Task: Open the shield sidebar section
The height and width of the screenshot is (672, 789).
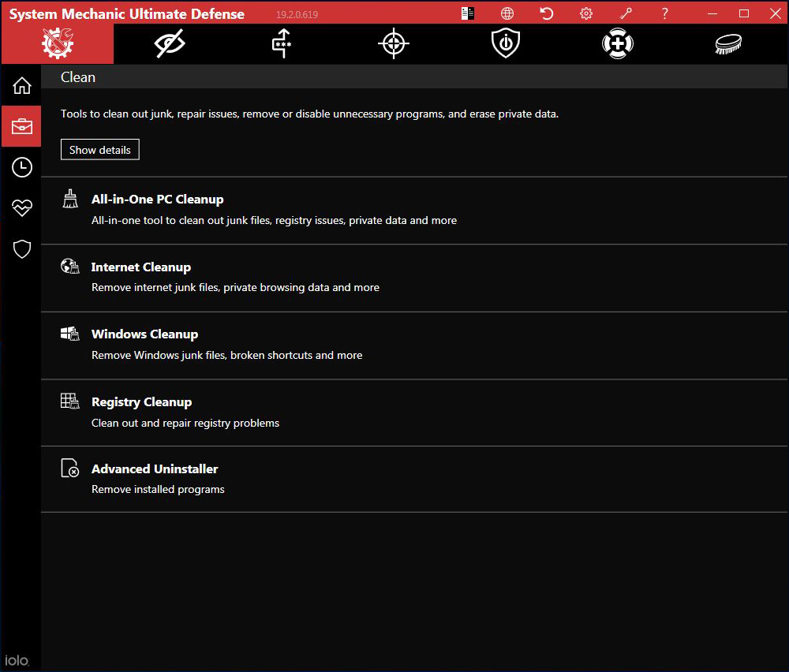Action: coord(21,249)
